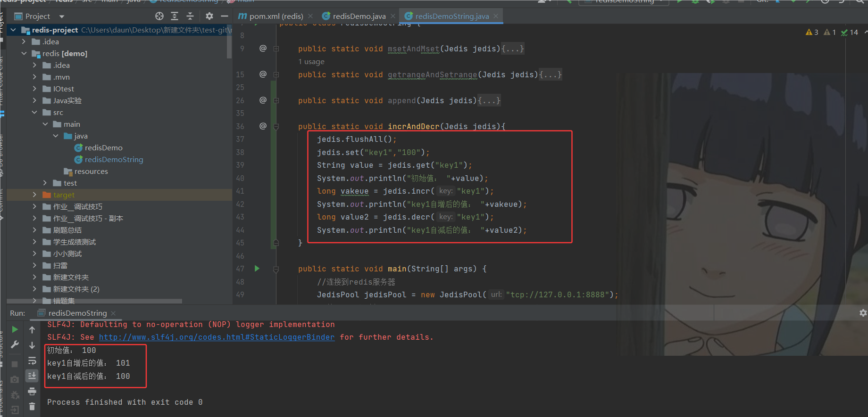Click the @ gutter icon on line 15
The width and height of the screenshot is (868, 417).
263,74
